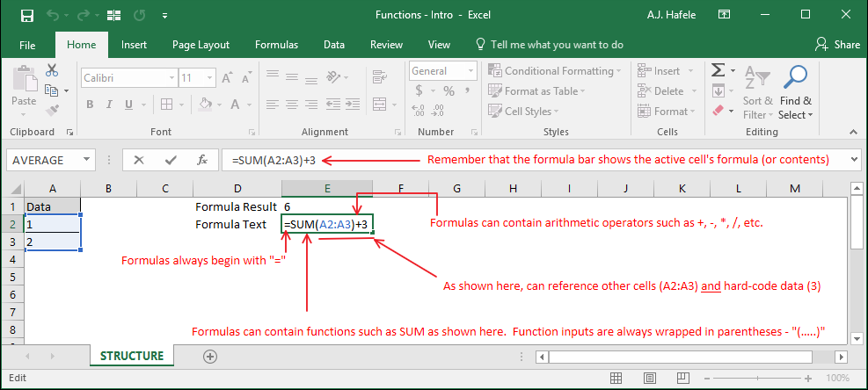
Task: Click the Undo arrow in the title bar
Action: pyautogui.click(x=54, y=16)
